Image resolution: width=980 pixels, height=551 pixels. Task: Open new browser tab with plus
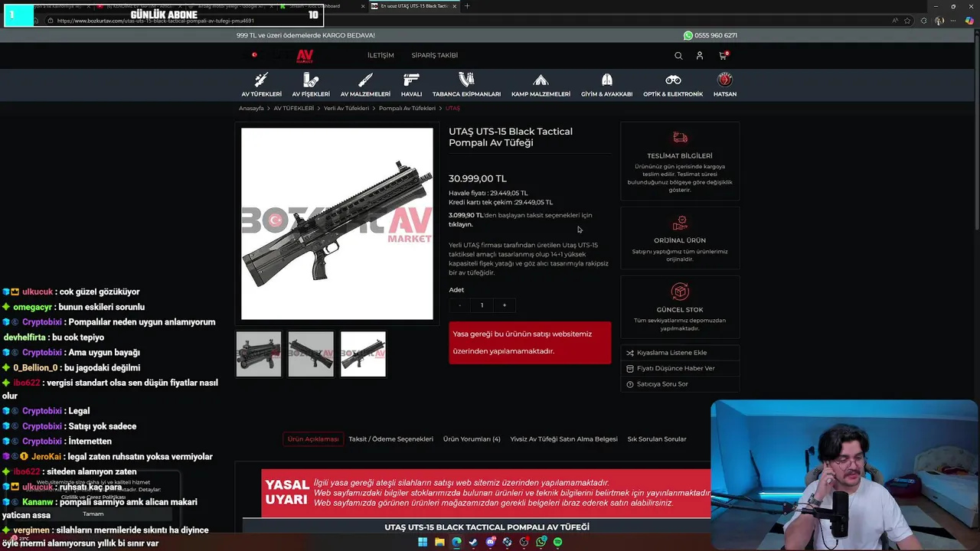pos(467,6)
